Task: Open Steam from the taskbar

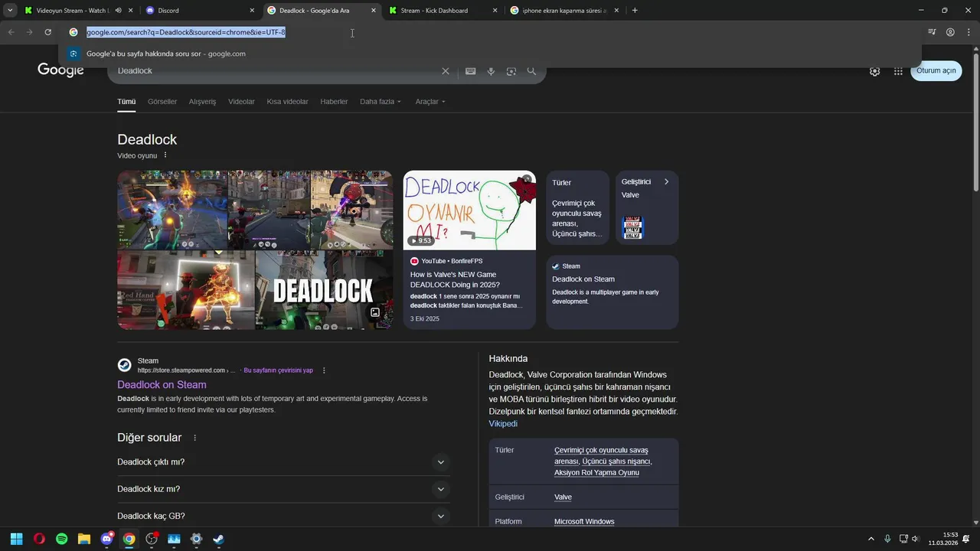Action: (218, 539)
